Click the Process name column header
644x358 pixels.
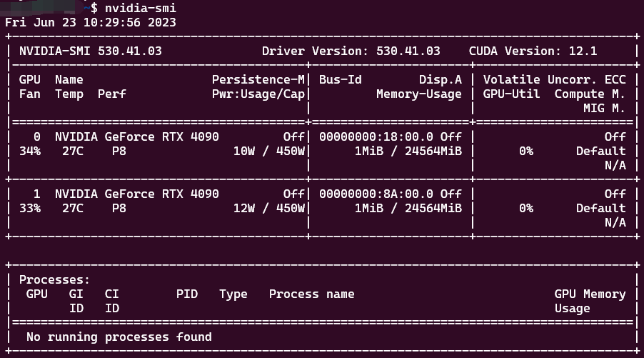[312, 294]
